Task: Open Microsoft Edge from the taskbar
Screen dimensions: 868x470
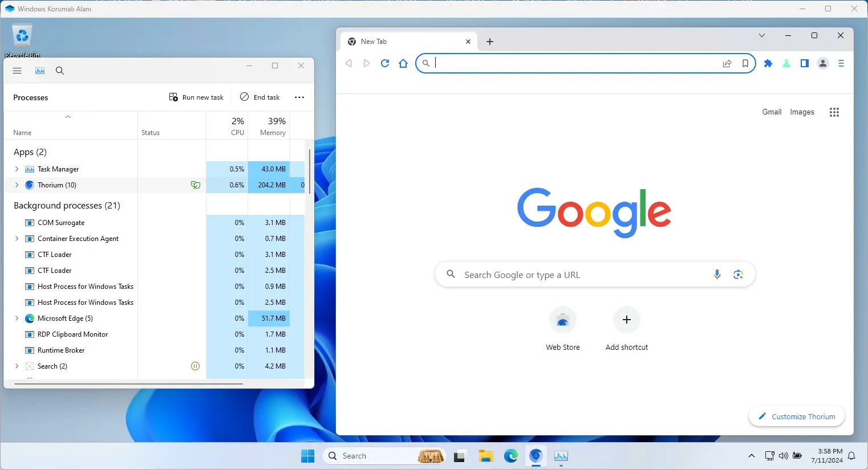Action: [510, 456]
